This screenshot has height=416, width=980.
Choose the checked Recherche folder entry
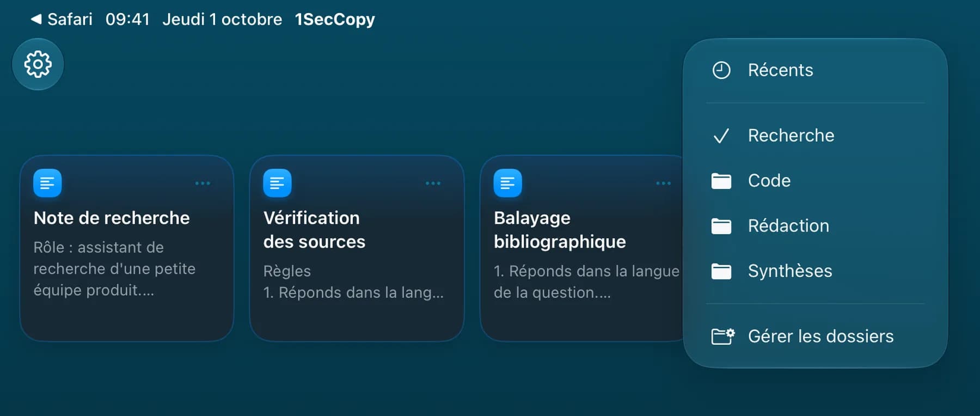(815, 136)
